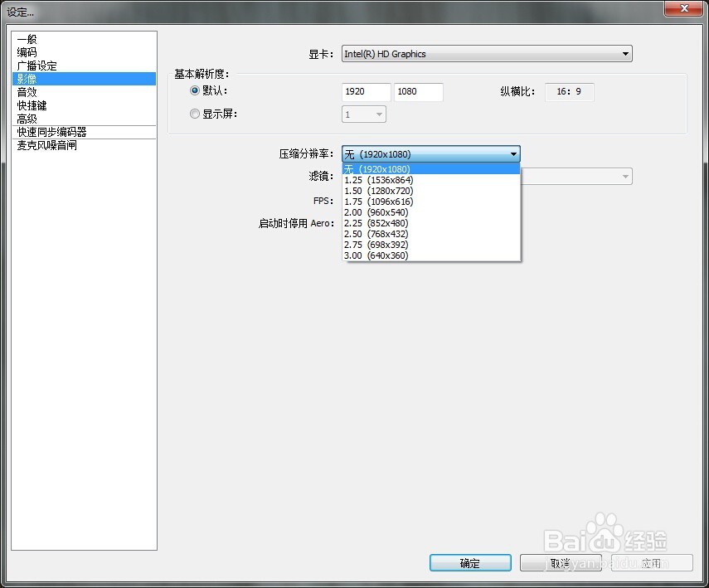
Task: Select the 影像 settings category
Action: click(x=84, y=79)
